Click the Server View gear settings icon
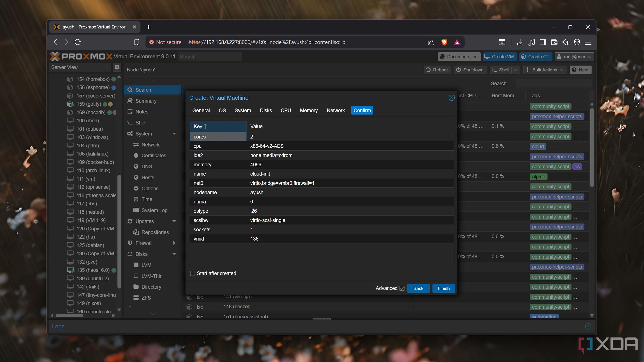The width and height of the screenshot is (644, 362). 117,67
